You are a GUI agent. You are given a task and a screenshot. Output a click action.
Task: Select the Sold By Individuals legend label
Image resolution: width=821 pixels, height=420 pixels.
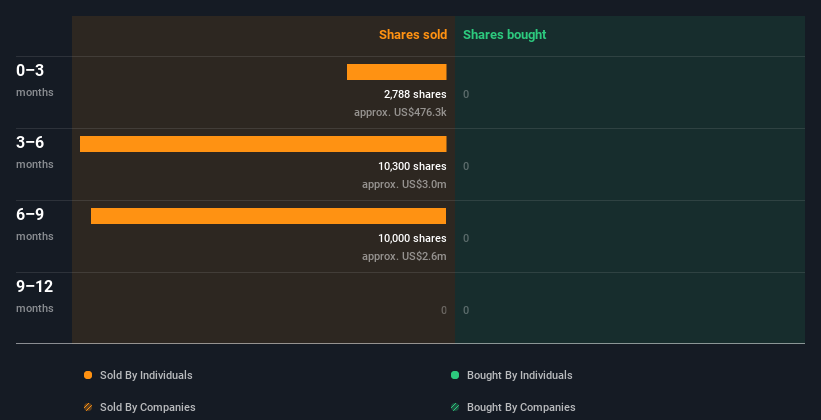(x=146, y=375)
